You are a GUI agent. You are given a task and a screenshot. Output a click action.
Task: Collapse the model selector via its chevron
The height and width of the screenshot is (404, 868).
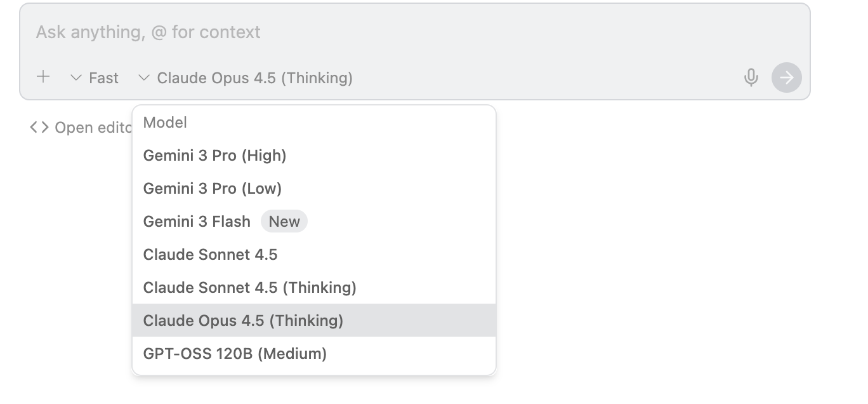[144, 77]
